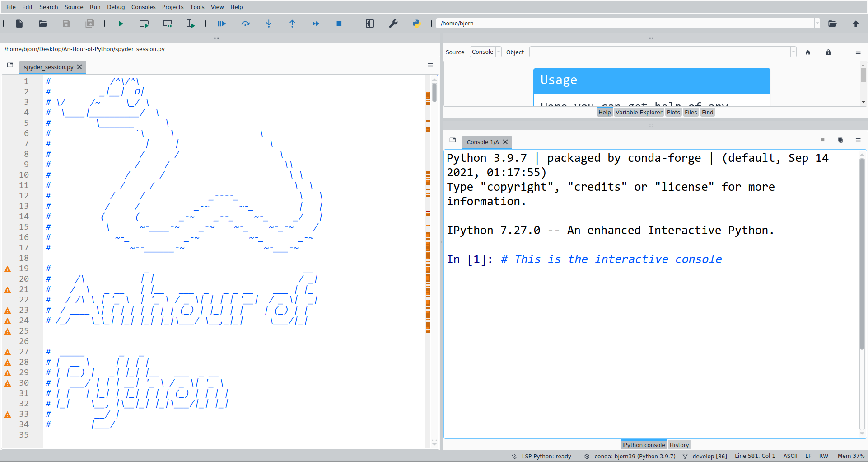Switch to the Variable Explorer tab

coord(639,112)
